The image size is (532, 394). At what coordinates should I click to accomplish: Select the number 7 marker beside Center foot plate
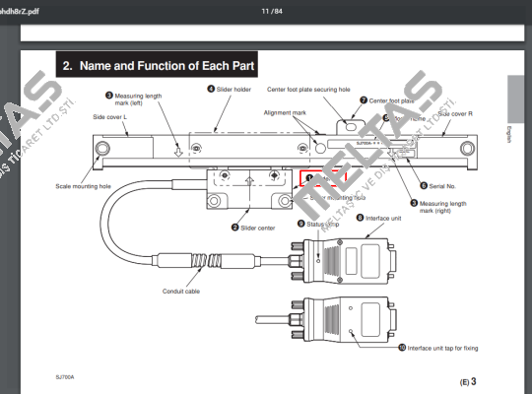point(364,100)
